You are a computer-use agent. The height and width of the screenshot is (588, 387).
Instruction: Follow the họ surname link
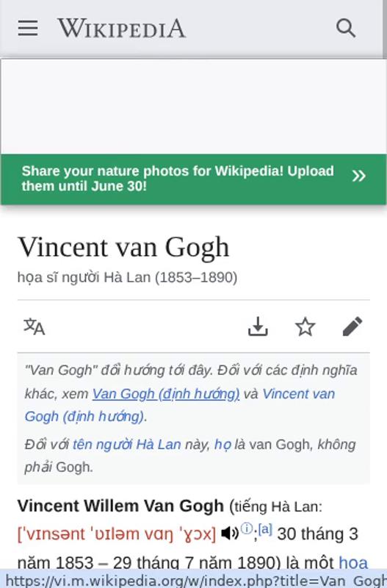coord(223,445)
